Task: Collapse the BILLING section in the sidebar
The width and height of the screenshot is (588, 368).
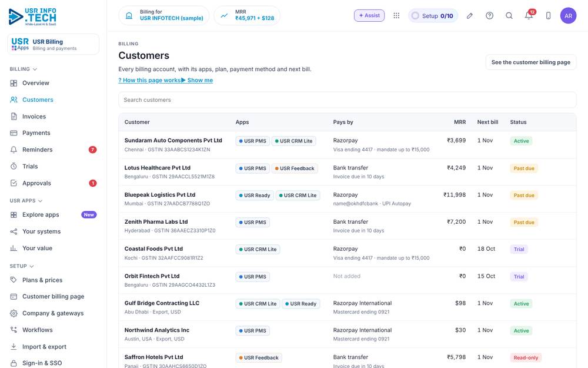Action: coord(24,69)
